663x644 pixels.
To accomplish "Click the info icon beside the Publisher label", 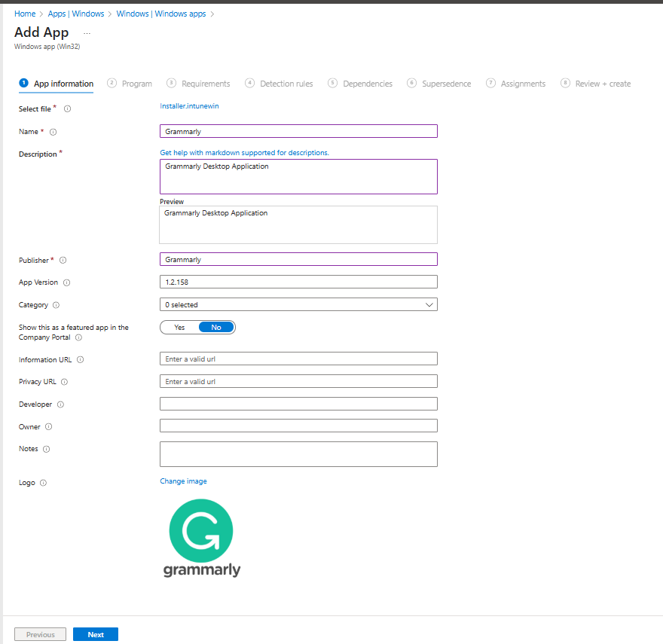I will click(x=63, y=261).
